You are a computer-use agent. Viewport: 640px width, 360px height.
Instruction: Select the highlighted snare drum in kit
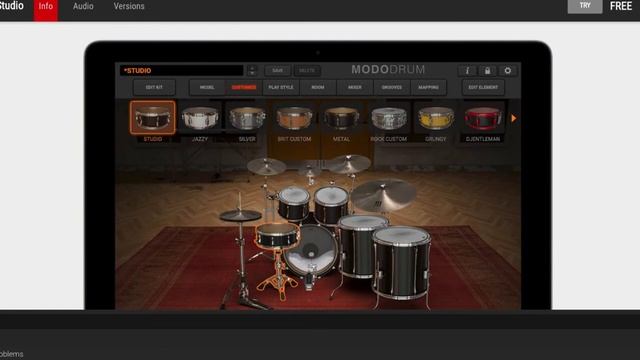(277, 236)
